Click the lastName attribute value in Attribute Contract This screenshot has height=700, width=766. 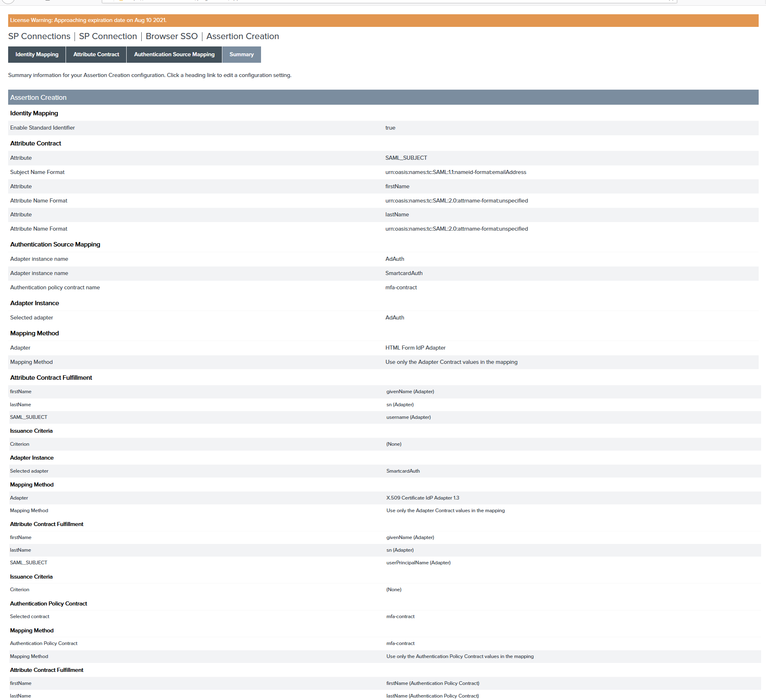pos(397,214)
